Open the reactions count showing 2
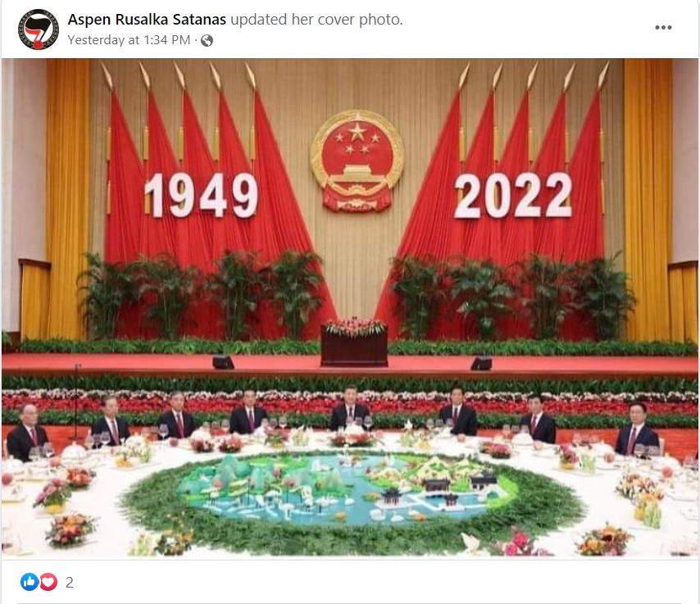The image size is (700, 604). [69, 582]
